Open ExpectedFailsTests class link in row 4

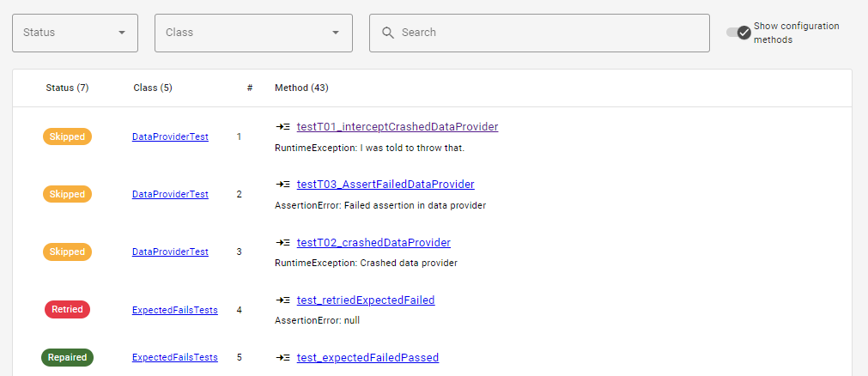(175, 310)
